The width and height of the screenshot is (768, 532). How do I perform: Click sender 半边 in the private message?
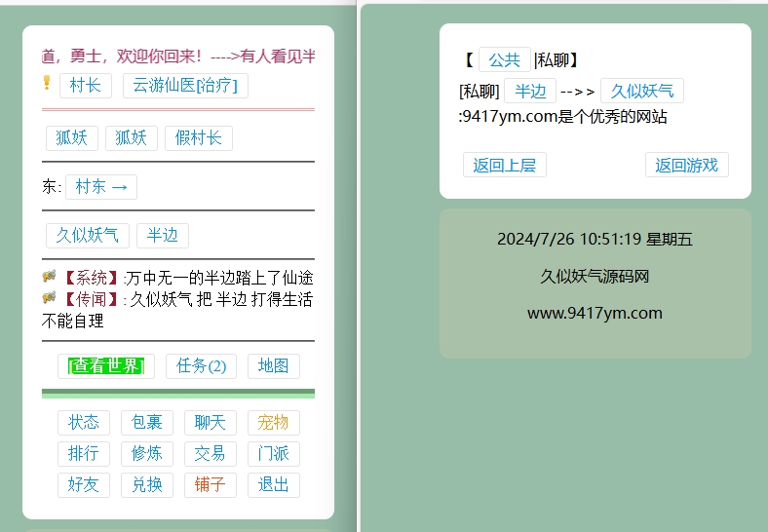(x=530, y=92)
